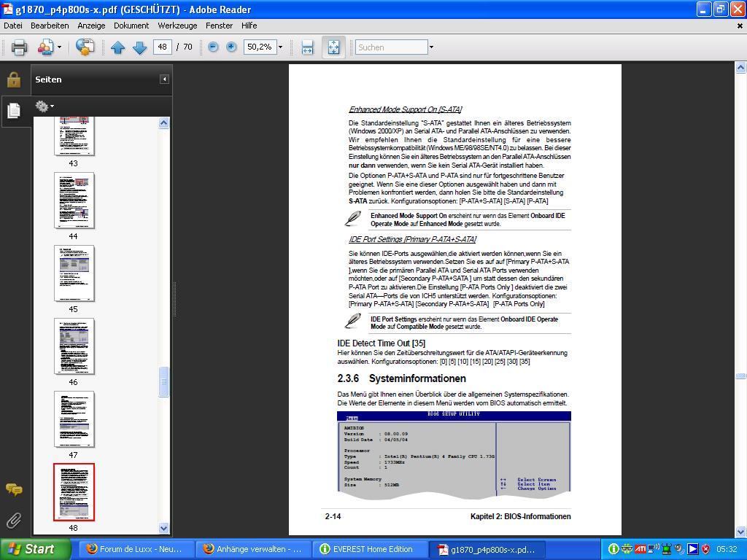
Task: Open the Fenster menu
Action: pos(219,26)
